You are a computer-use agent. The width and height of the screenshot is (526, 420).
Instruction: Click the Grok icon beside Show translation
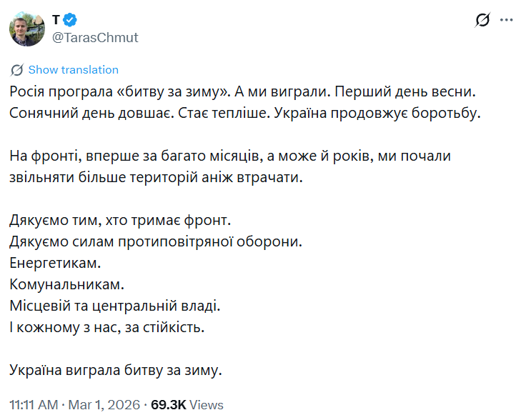pyautogui.click(x=17, y=70)
